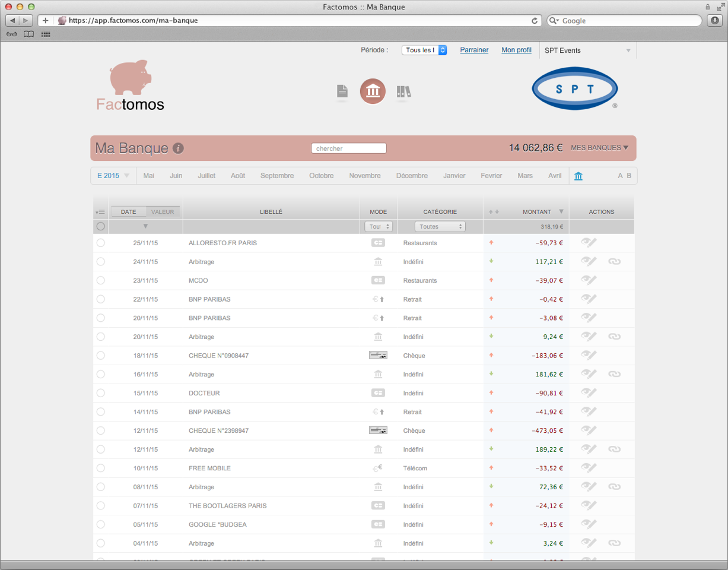
Task: Click the cheque mode icon for CHEQUE N°2398947
Action: click(x=378, y=430)
